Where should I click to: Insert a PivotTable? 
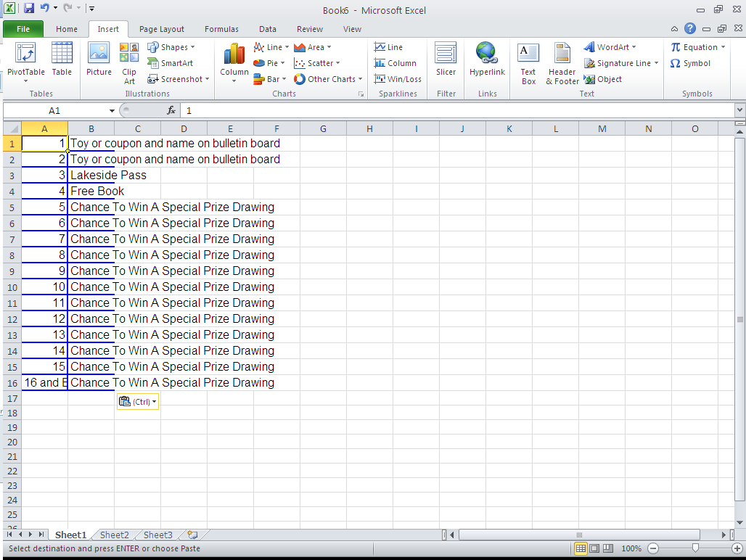click(25, 62)
